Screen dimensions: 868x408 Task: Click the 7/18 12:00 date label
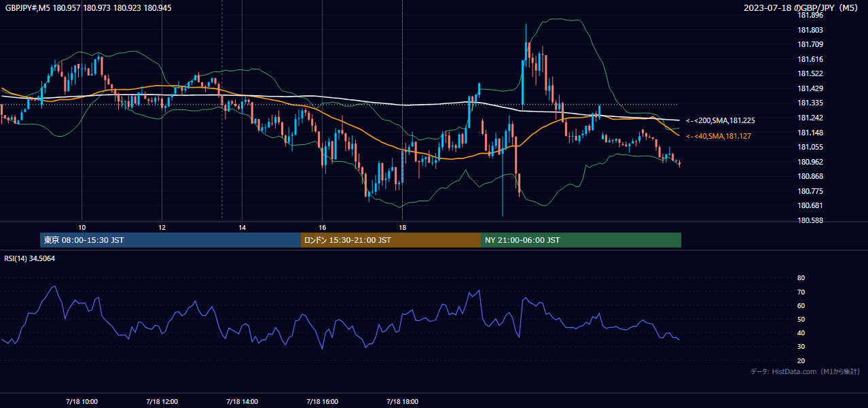pos(162,401)
